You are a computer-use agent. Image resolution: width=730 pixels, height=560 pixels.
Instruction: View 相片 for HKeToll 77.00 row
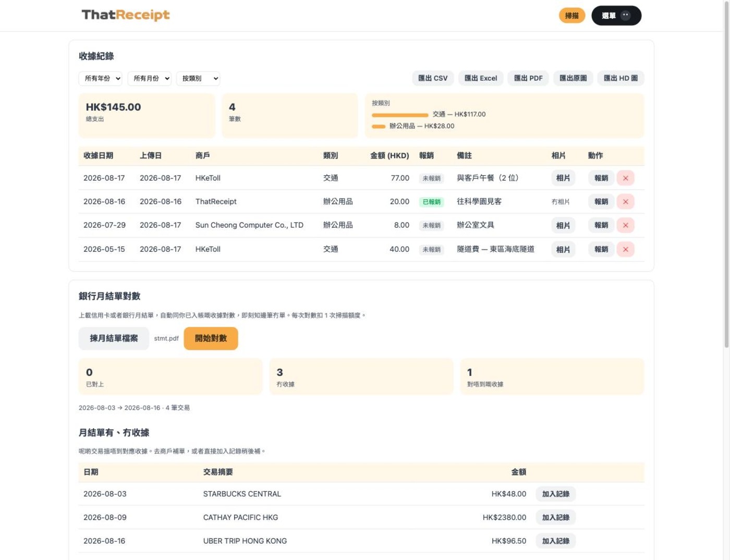point(563,178)
